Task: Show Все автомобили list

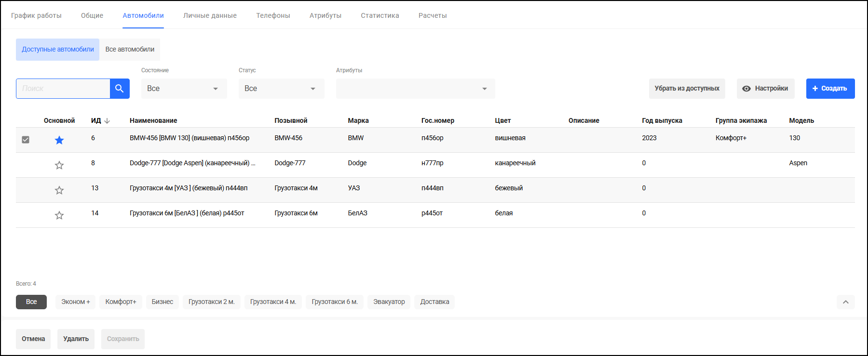Action: coord(130,50)
